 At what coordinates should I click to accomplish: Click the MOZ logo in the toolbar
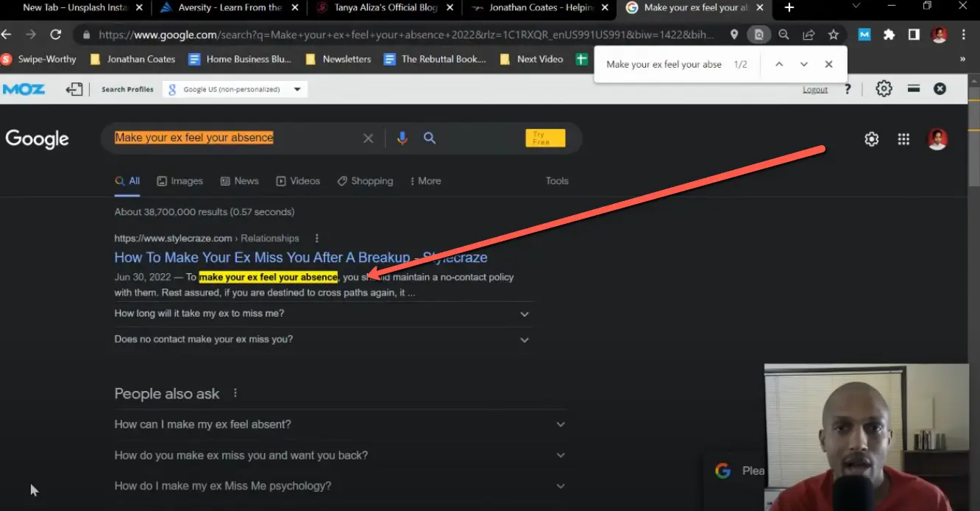[24, 88]
